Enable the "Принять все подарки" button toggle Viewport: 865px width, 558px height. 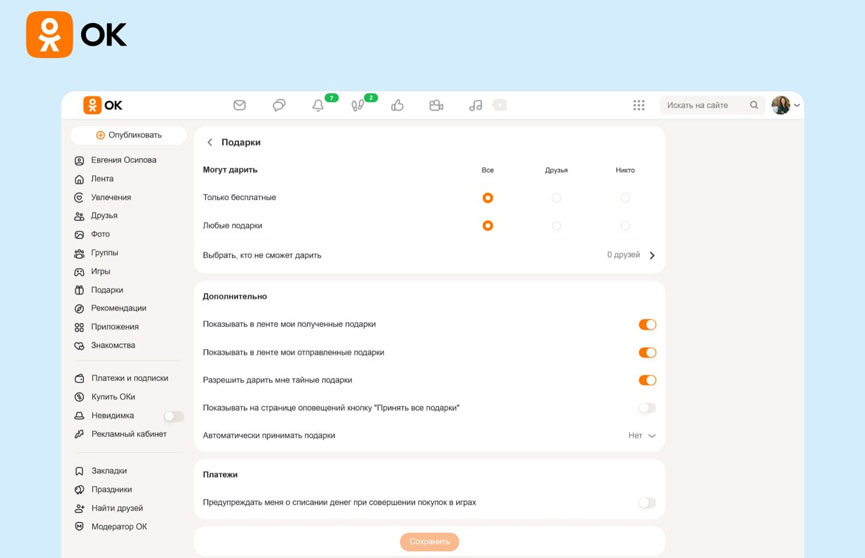click(x=647, y=408)
